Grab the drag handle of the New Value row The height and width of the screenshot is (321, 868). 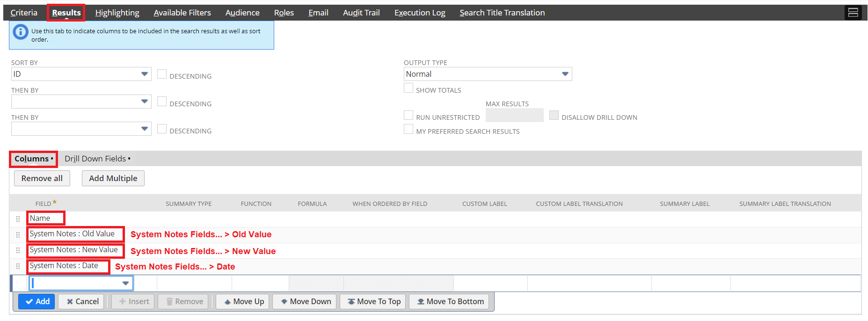[x=18, y=251]
